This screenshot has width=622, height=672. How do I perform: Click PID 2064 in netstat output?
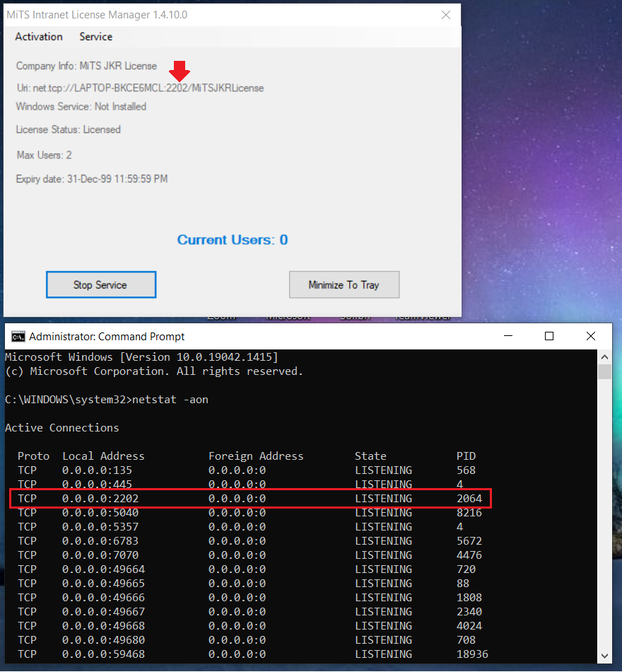tap(469, 499)
